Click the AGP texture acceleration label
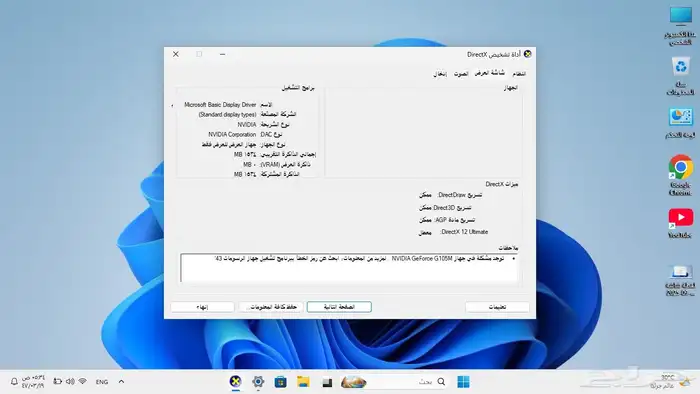700x394 pixels. pyautogui.click(x=454, y=220)
